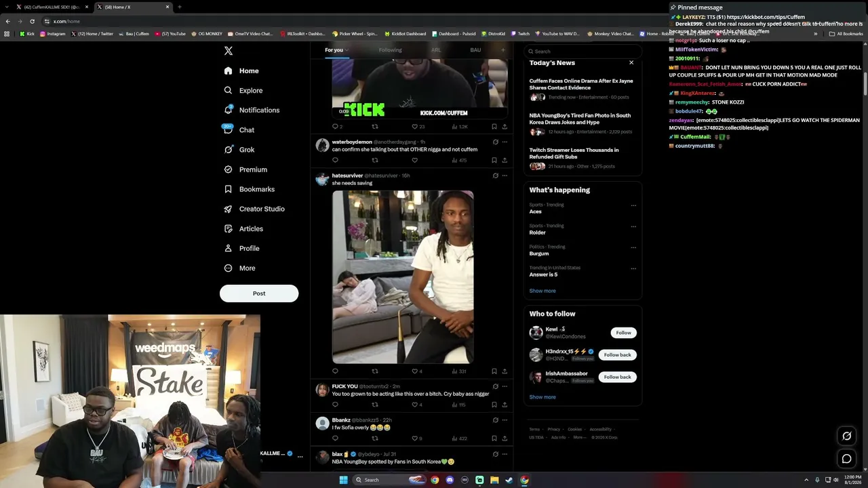Show more under What's happening

(x=542, y=291)
